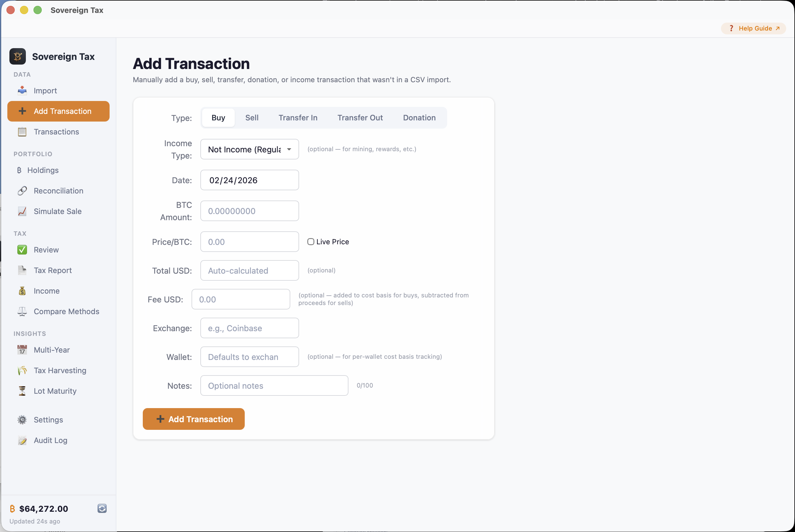This screenshot has height=532, width=795.
Task: Switch to the Transfer In tab
Action: tap(298, 118)
